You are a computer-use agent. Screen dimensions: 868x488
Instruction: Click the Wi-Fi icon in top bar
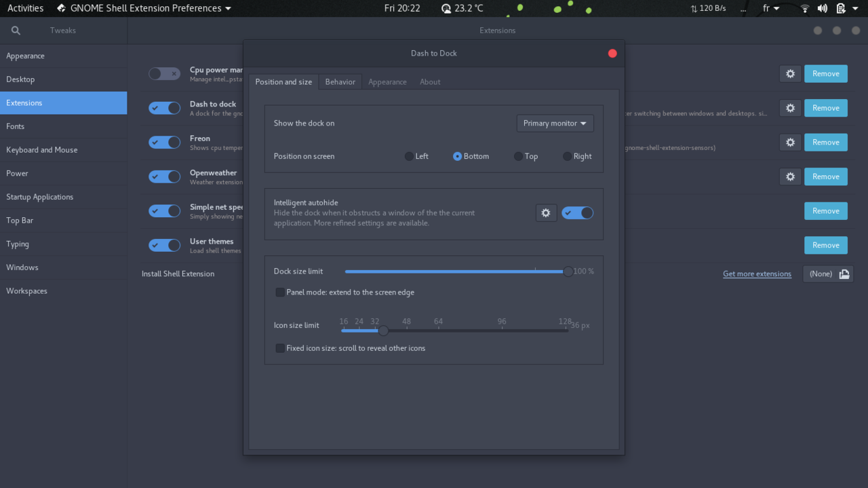805,9
